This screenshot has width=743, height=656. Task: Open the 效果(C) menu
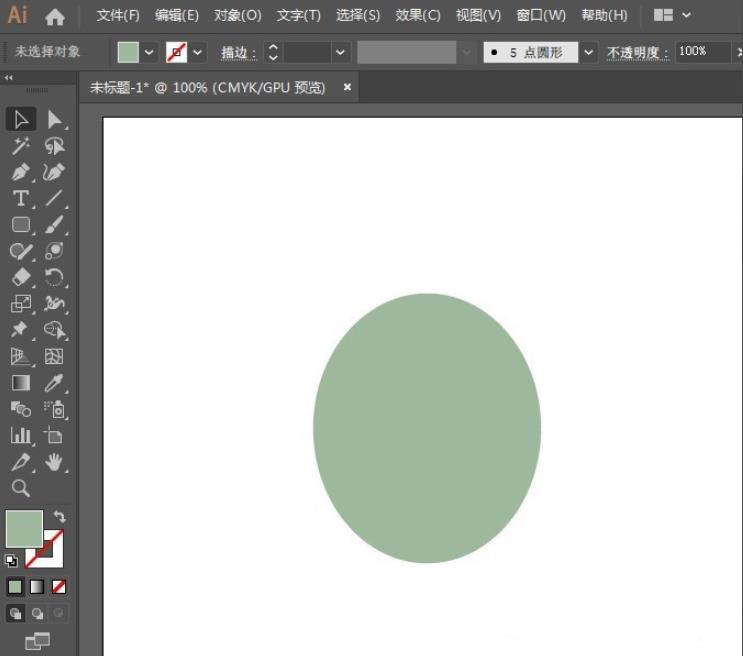point(417,16)
